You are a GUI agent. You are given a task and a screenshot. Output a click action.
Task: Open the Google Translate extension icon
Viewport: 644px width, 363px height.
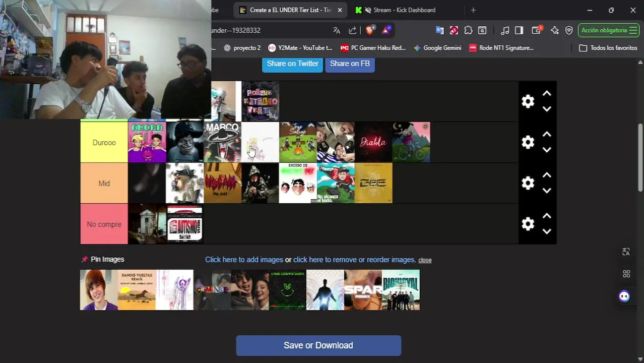pyautogui.click(x=439, y=30)
